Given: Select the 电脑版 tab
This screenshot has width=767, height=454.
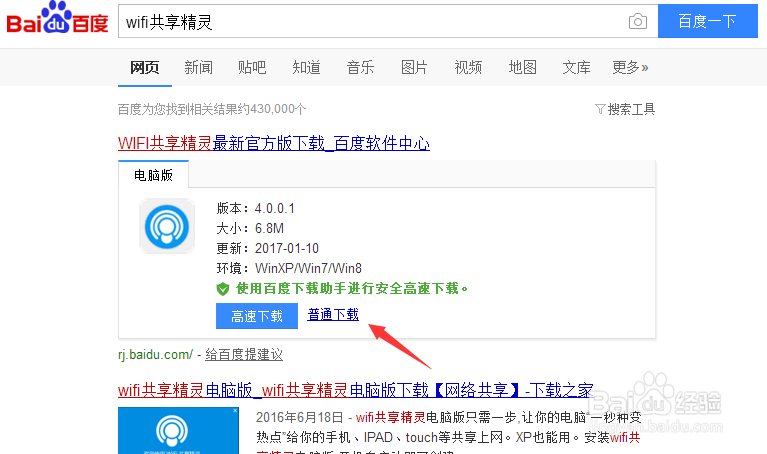Looking at the screenshot, I should pyautogui.click(x=154, y=175).
